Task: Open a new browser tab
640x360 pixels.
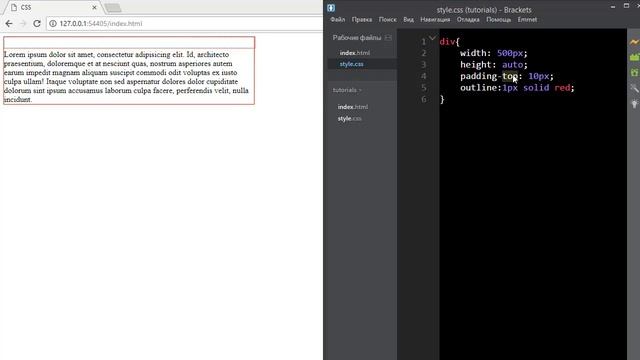Action: (113, 8)
